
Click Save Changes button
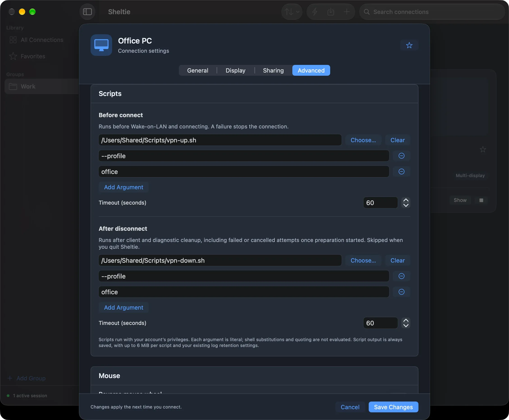coord(393,407)
